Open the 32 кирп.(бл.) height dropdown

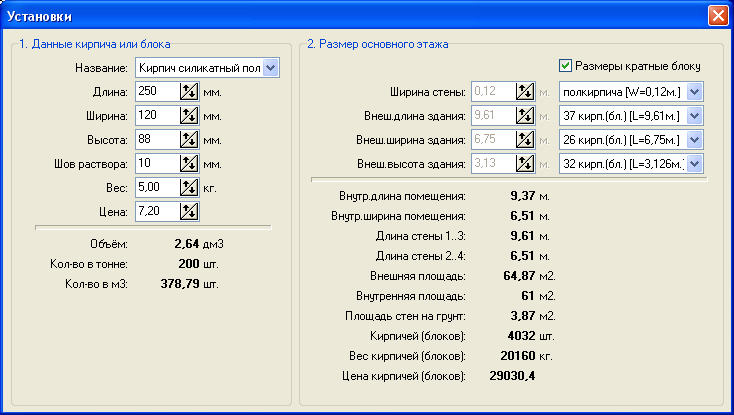coord(694,163)
